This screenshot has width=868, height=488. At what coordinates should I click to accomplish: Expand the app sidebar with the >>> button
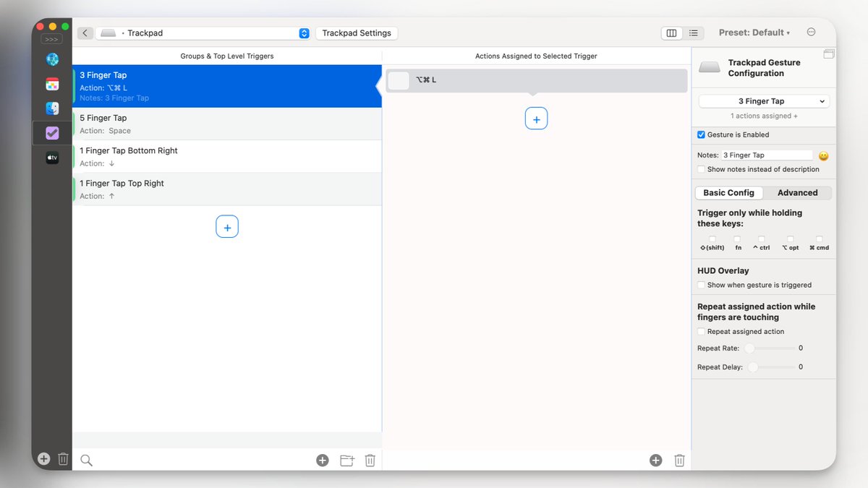(51, 39)
